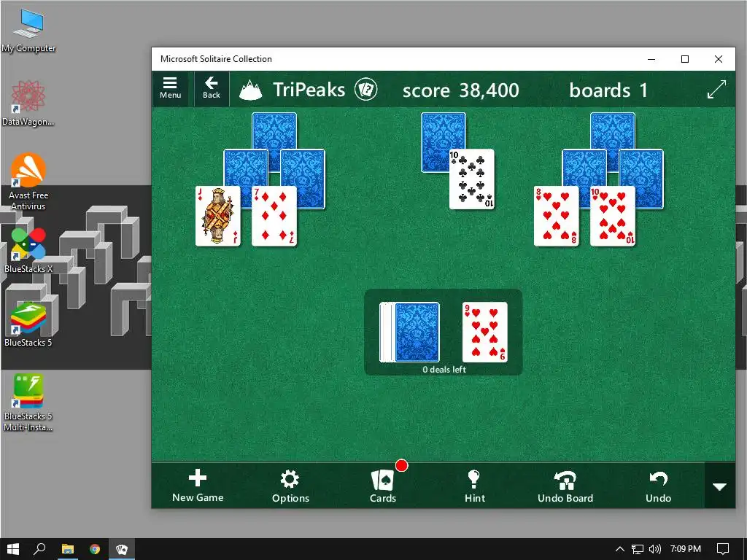The height and width of the screenshot is (560, 747).
Task: Go Back using the arrow button
Action: (212, 88)
